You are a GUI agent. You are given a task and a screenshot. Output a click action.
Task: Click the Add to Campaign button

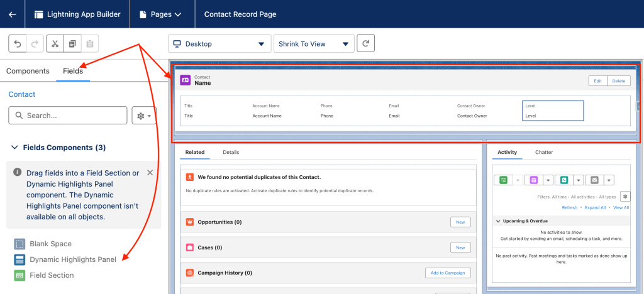448,273
